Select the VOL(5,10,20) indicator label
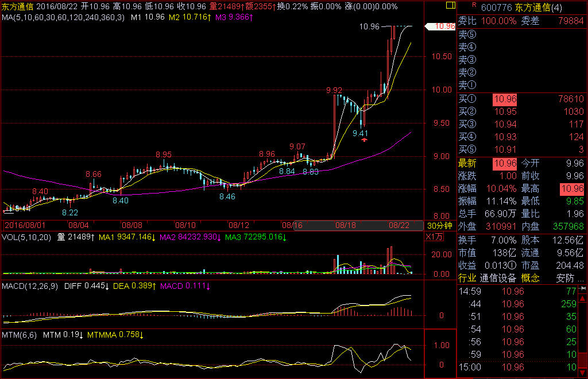588x379 pixels. (x=26, y=237)
